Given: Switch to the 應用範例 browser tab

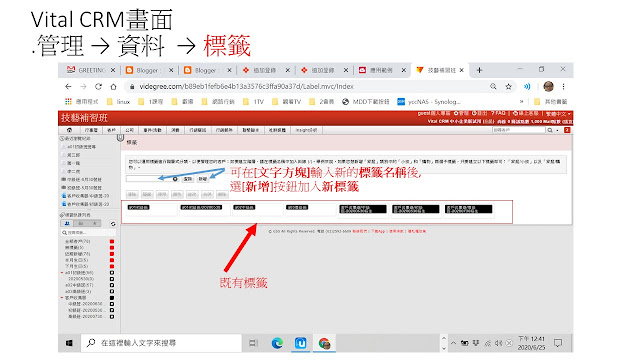Looking at the screenshot, I should [382, 70].
